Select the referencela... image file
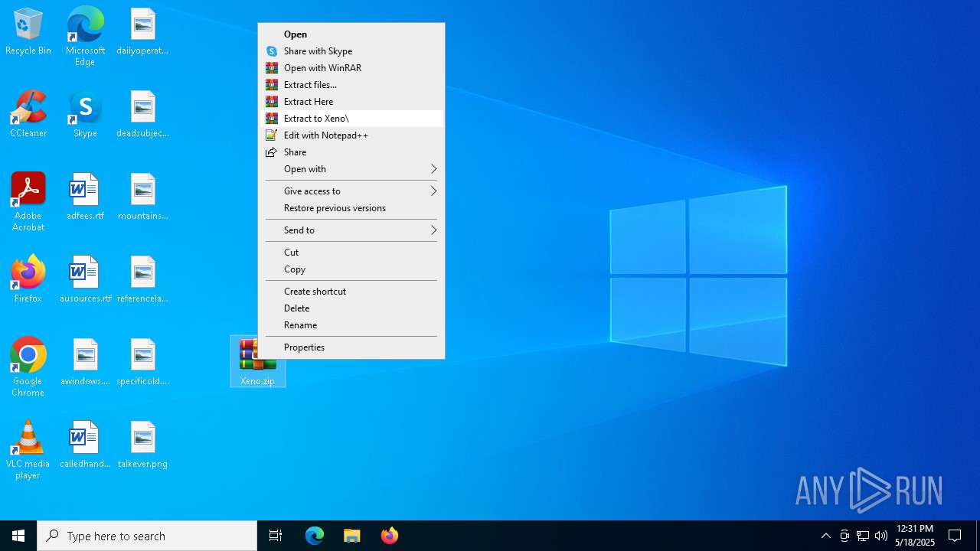 142,280
